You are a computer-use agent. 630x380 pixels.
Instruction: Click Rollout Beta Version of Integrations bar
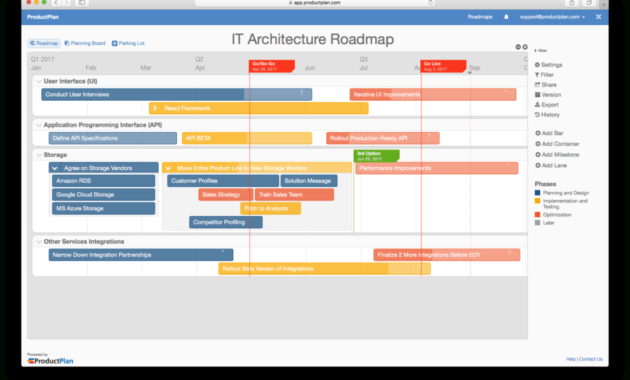click(325, 269)
